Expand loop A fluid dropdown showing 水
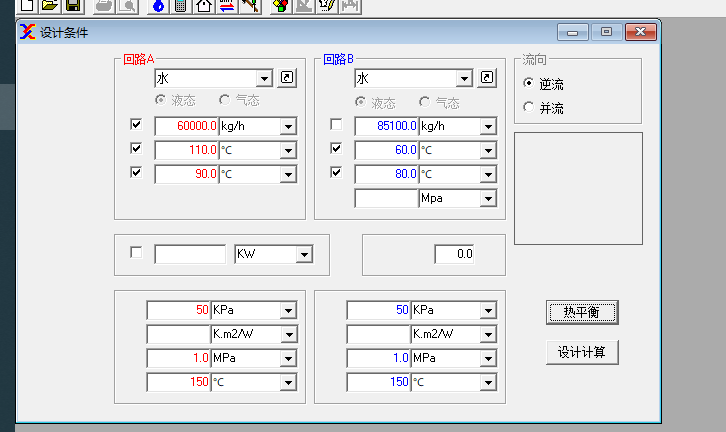The image size is (726, 432). [x=264, y=79]
